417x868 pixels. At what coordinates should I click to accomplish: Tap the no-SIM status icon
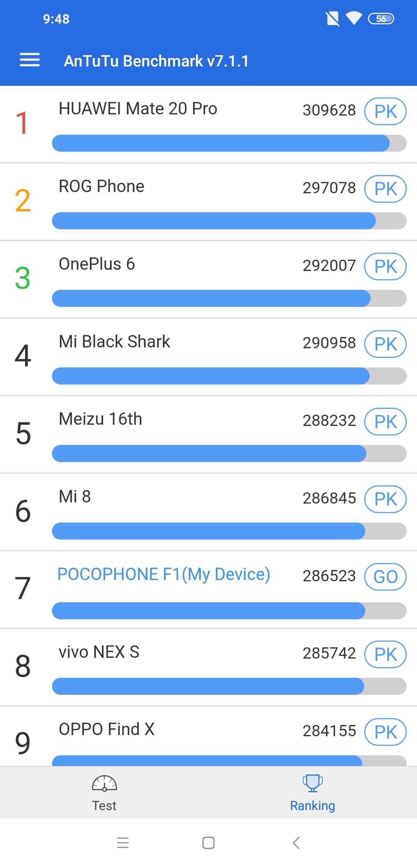pos(333,18)
